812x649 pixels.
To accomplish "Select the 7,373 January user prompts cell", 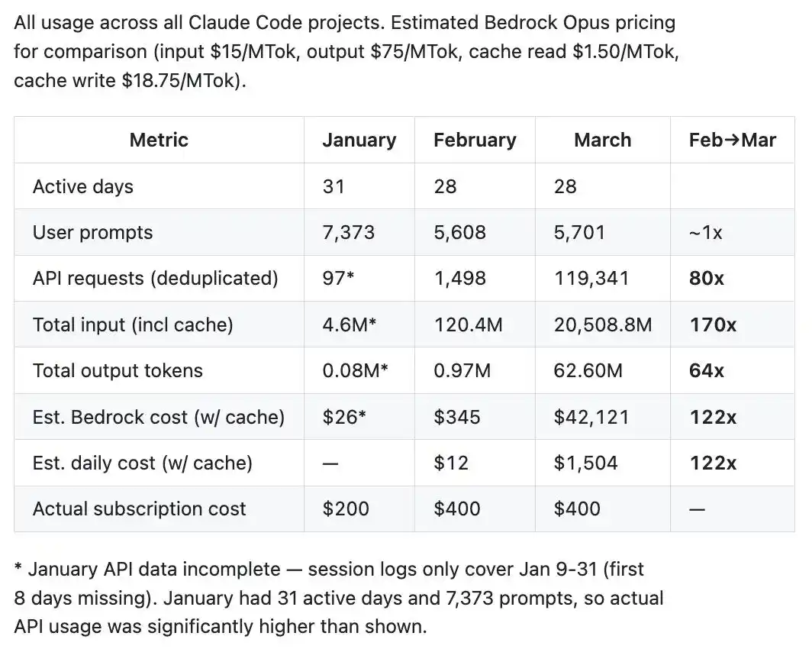I will tap(349, 233).
